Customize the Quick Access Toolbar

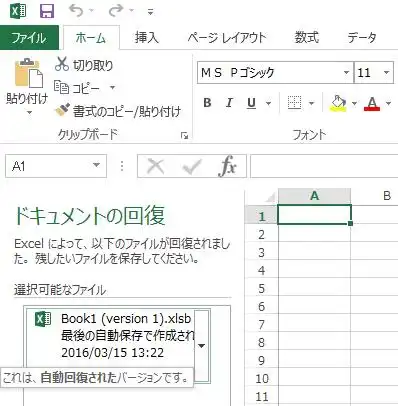(151, 12)
